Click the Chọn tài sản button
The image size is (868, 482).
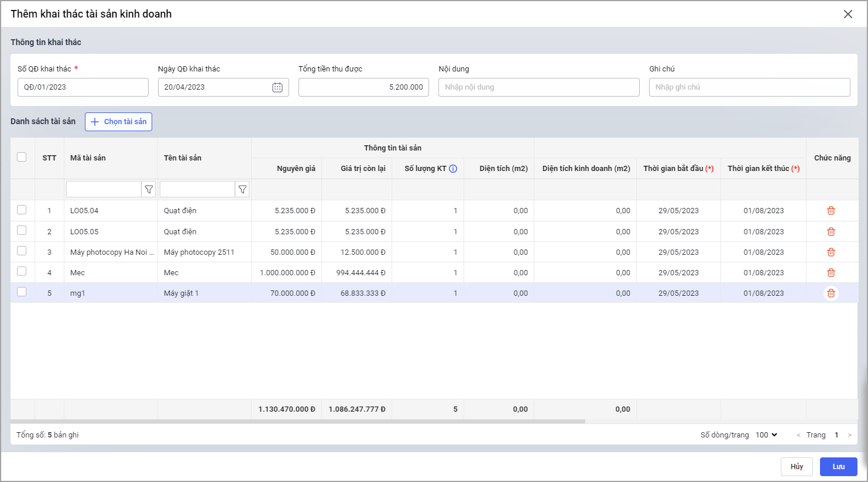[x=118, y=122]
